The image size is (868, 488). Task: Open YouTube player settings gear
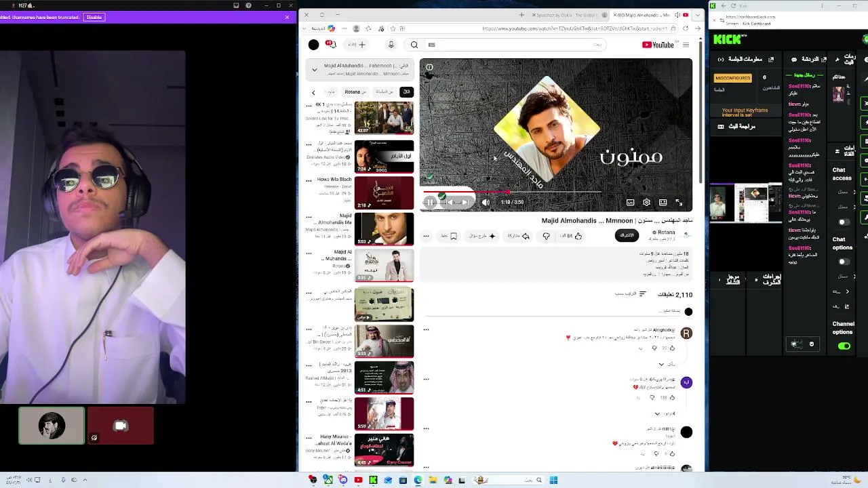pyautogui.click(x=646, y=202)
